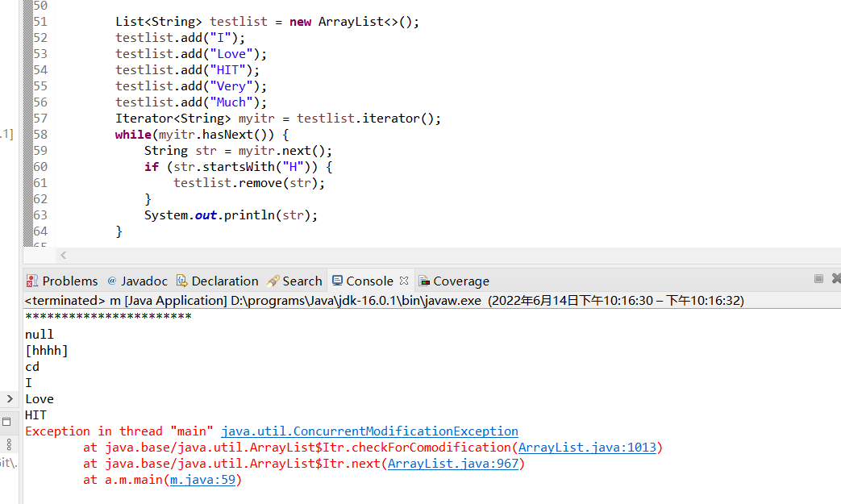Screen dimensions: 841x504
Task: Click the Search flashlight icon
Action: point(273,281)
